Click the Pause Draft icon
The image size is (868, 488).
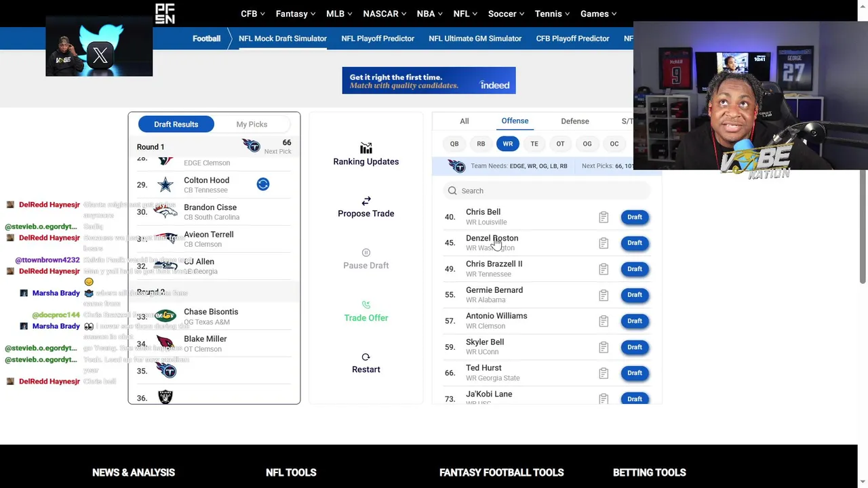[x=366, y=252]
